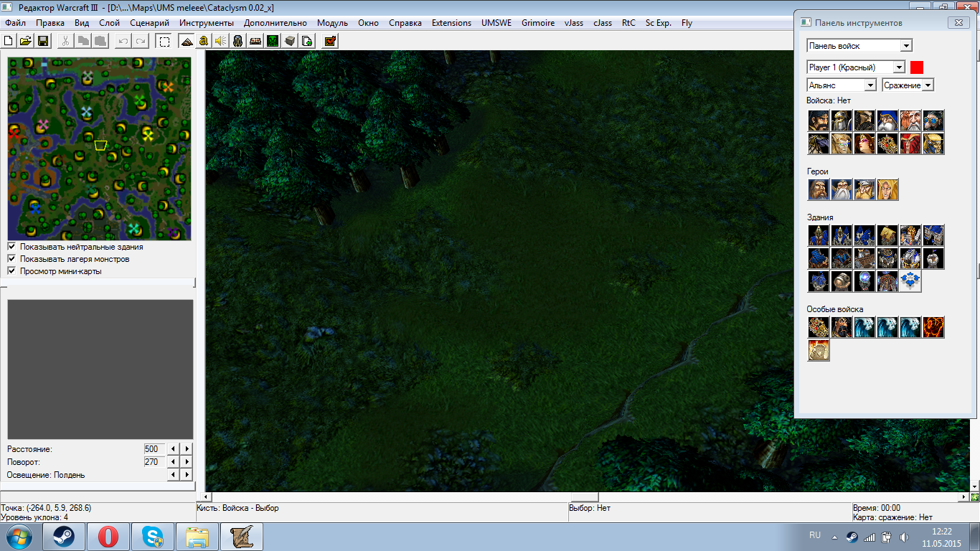Open the Import manager toolbar icon
The width and height of the screenshot is (980, 551).
tap(307, 41)
